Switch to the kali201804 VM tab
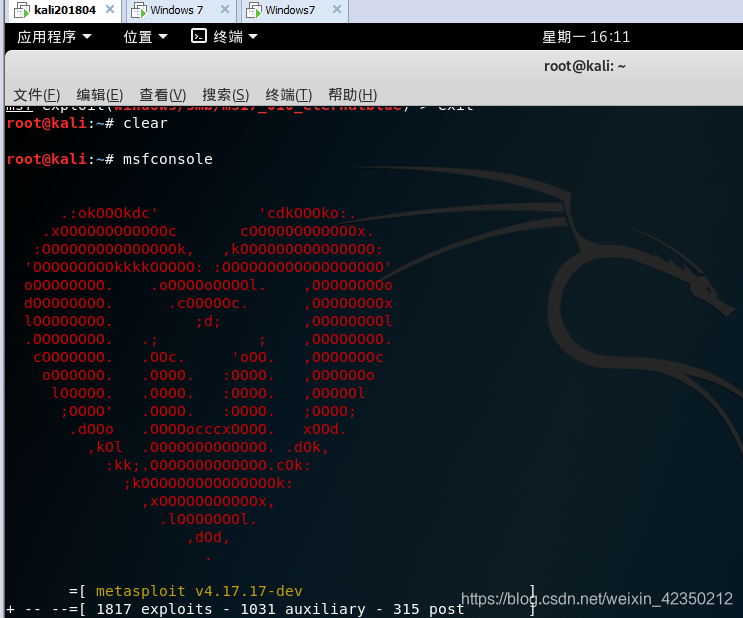The height and width of the screenshot is (618, 743). pos(64,10)
